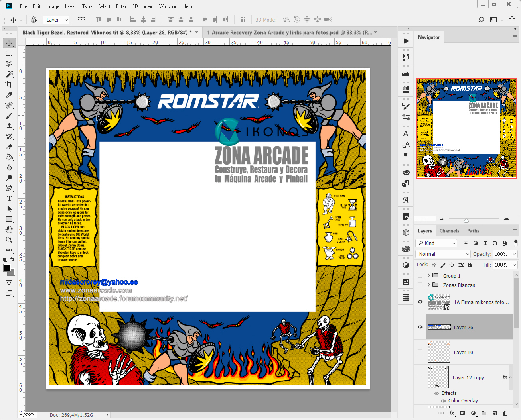The height and width of the screenshot is (420, 521).
Task: Open the Filter menu
Action: coord(121,6)
